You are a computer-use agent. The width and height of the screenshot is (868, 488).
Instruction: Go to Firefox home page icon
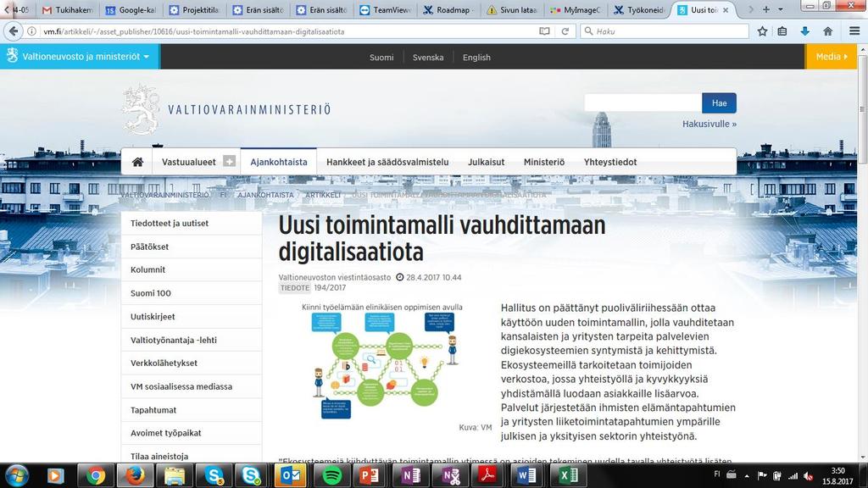pos(827,31)
